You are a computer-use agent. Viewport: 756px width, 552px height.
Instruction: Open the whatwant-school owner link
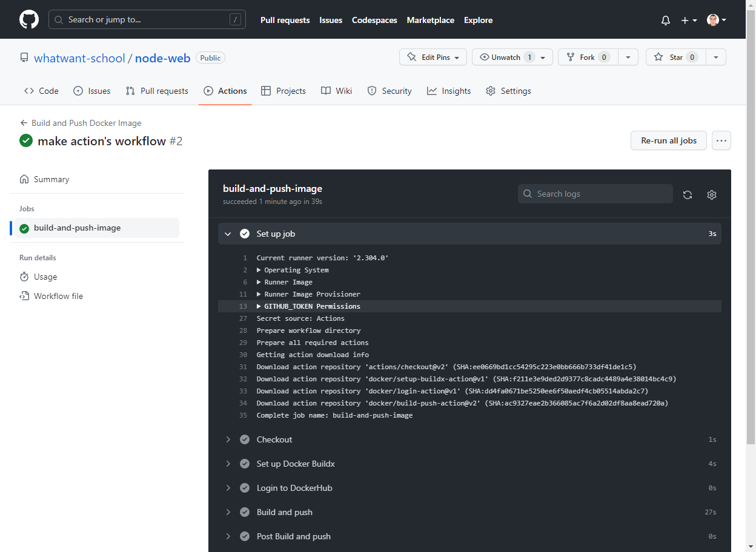pyautogui.click(x=79, y=58)
